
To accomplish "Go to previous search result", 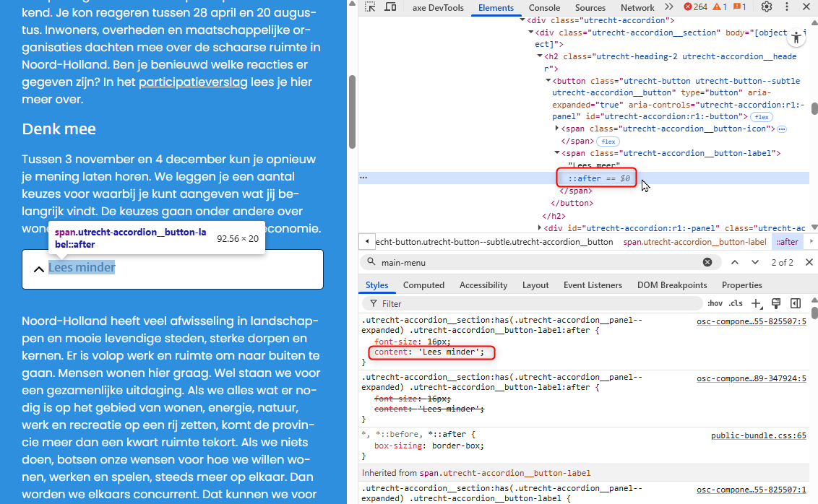I will coord(735,262).
